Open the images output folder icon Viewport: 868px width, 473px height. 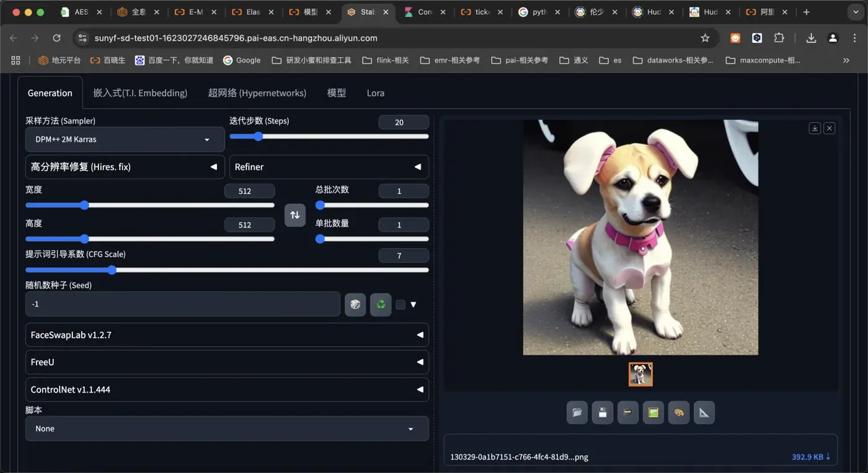(x=577, y=412)
